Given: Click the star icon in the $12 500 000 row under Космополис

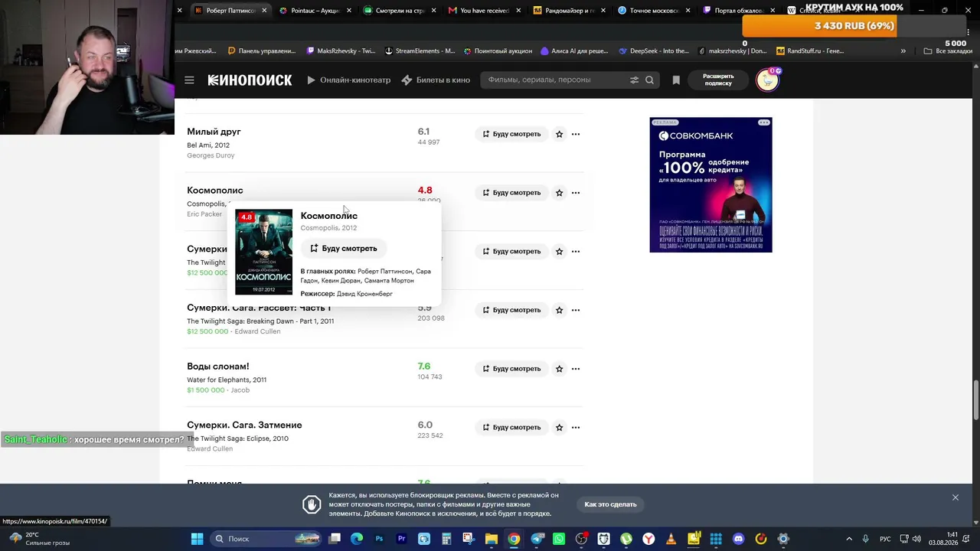Looking at the screenshot, I should click(x=560, y=251).
